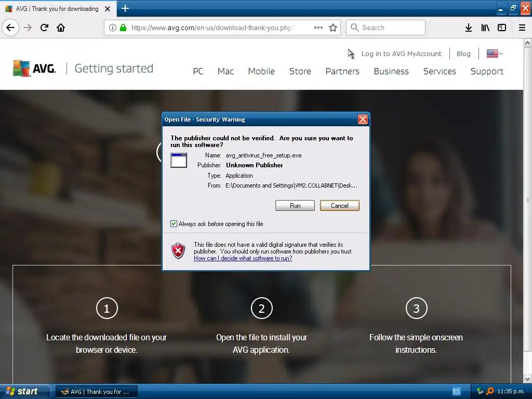Image resolution: width=532 pixels, height=399 pixels.
Task: Open the Library bookshelf icon
Action: coord(485,28)
